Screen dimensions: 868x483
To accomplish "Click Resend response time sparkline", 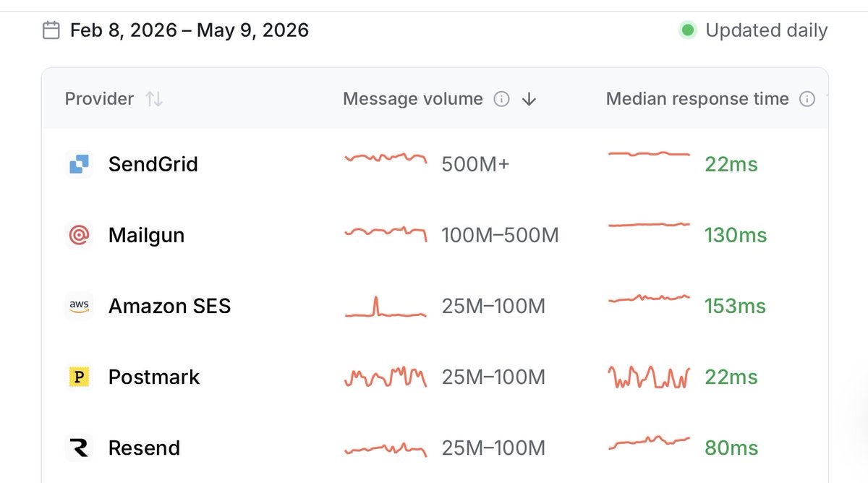I will (649, 442).
